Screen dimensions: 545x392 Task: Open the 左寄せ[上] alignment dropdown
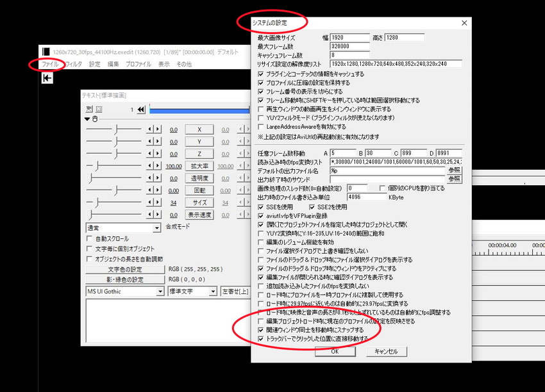click(x=235, y=291)
